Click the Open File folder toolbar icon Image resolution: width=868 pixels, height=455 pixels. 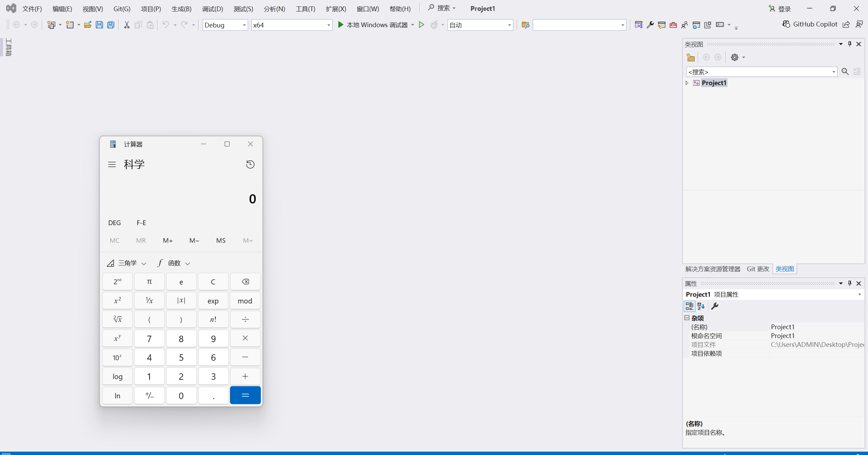pos(88,25)
